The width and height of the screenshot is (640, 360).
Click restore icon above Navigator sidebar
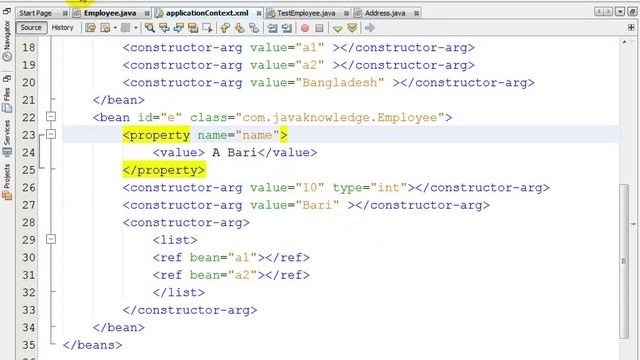pyautogui.click(x=7, y=11)
